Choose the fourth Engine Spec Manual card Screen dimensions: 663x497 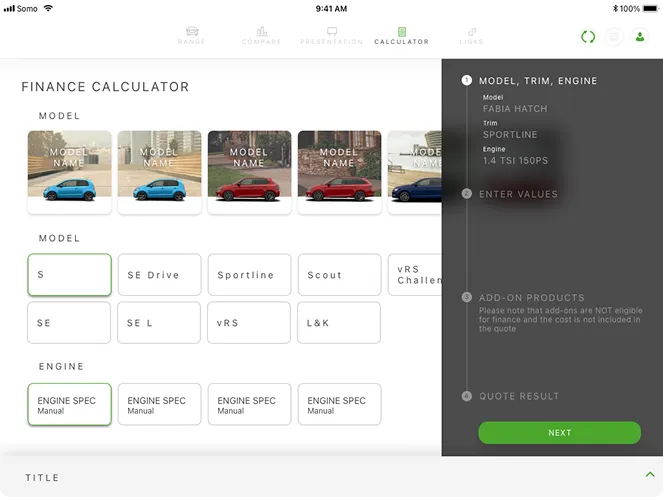tap(340, 404)
